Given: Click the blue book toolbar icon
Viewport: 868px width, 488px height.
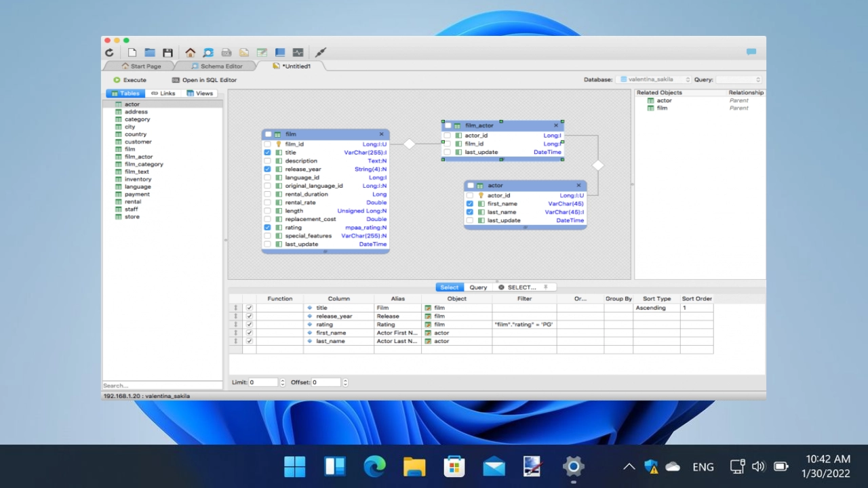Looking at the screenshot, I should point(280,53).
